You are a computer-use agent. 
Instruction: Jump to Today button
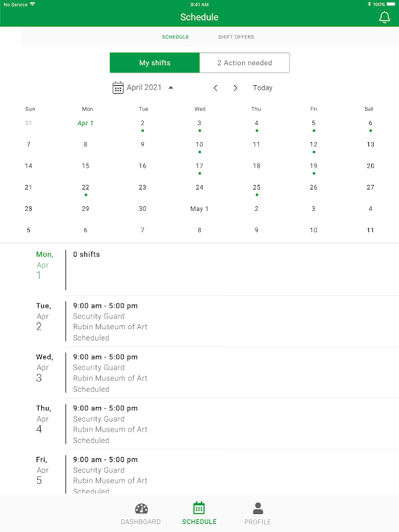tap(263, 88)
